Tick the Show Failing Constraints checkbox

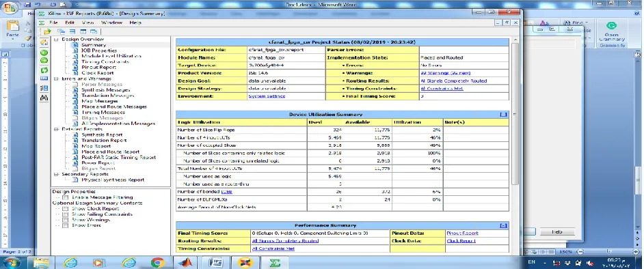[66, 214]
